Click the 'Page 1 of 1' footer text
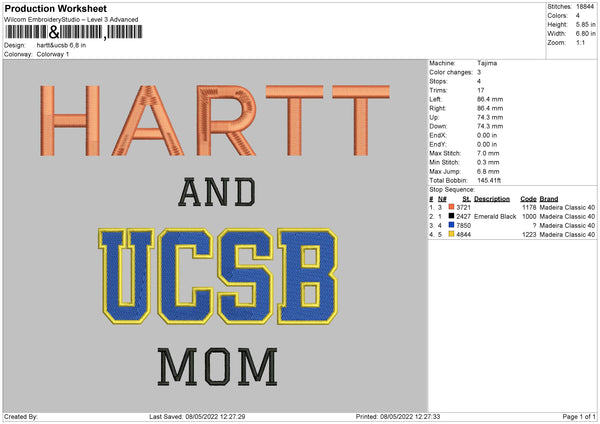The height and width of the screenshot is (424, 600). (579, 417)
